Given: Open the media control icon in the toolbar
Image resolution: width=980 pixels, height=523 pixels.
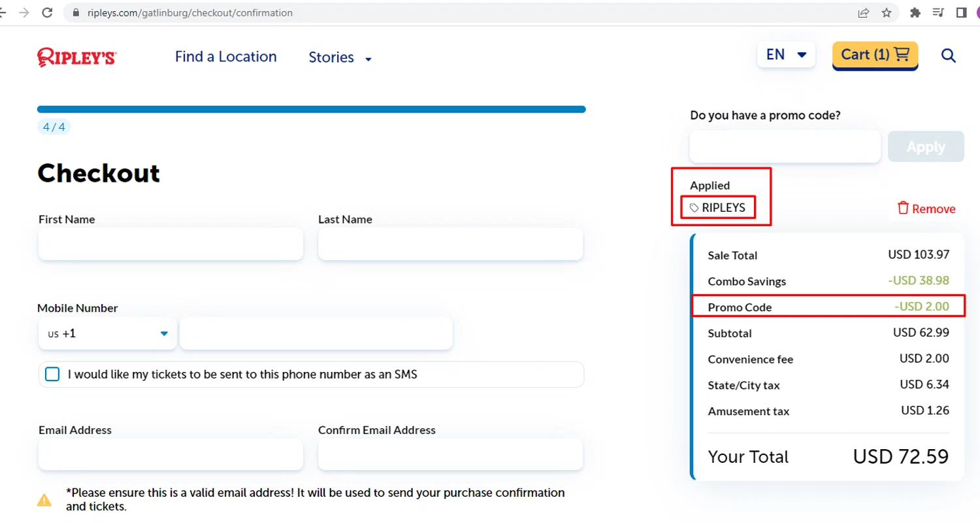Looking at the screenshot, I should click(x=938, y=12).
